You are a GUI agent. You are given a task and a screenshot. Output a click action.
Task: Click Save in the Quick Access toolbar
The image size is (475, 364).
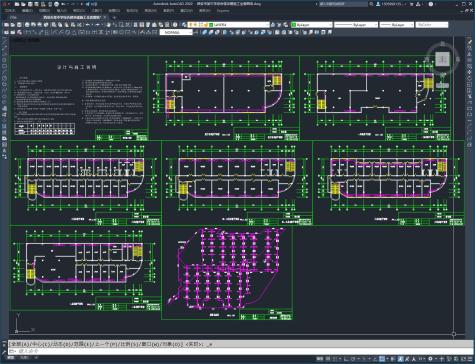(x=30, y=4)
